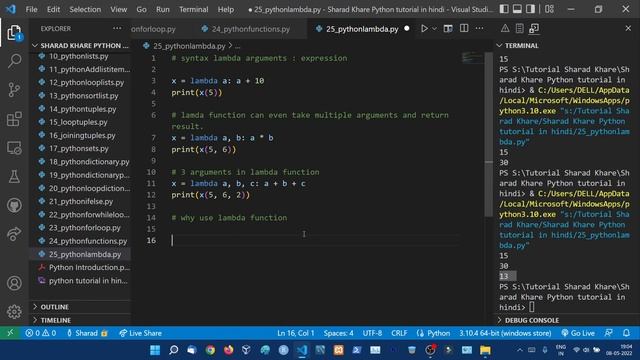The height and width of the screenshot is (360, 640).
Task: Open the Explorer view in activity bar
Action: pyautogui.click(x=14, y=33)
